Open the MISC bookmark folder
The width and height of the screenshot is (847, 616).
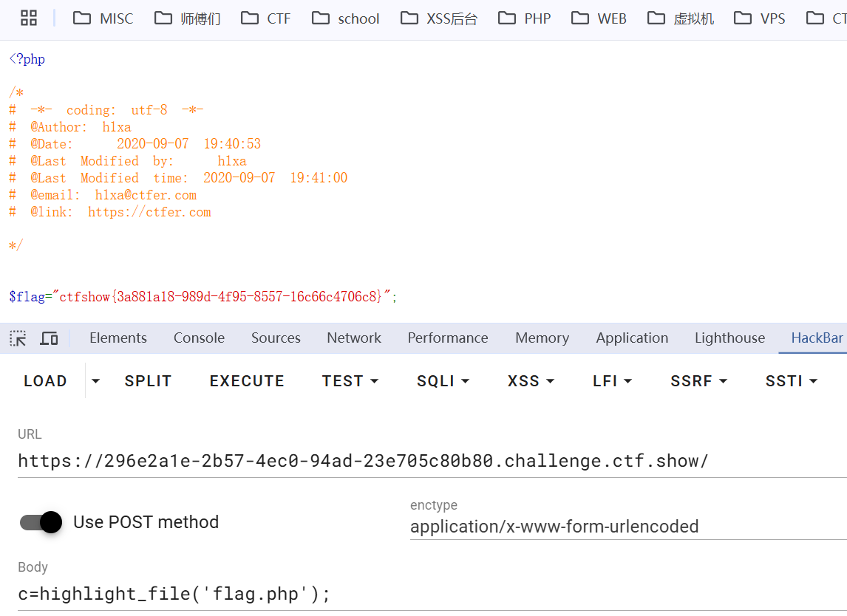(x=103, y=18)
